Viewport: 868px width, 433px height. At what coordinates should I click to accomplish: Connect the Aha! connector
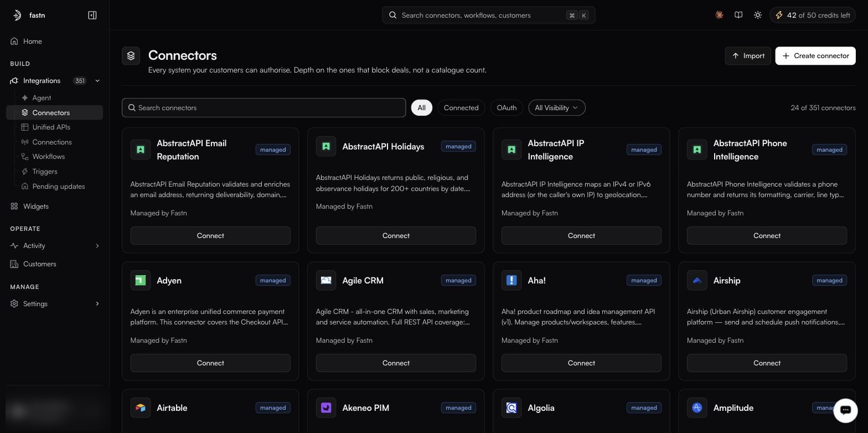coord(581,363)
